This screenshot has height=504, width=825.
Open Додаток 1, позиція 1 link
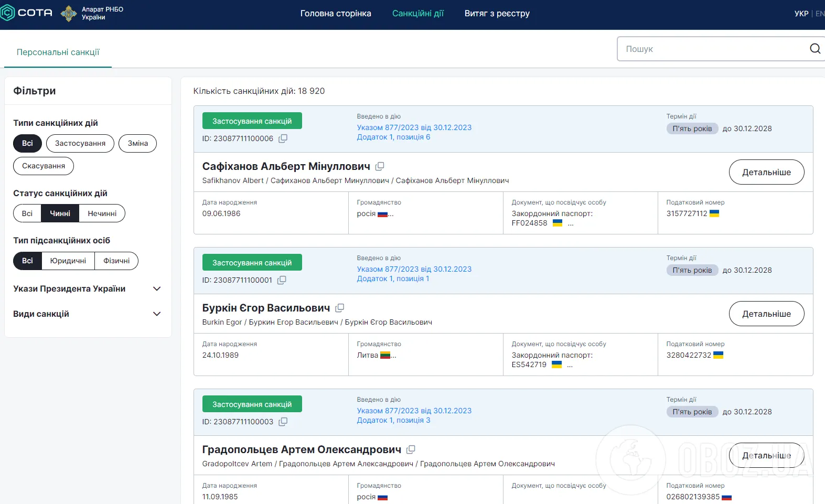click(x=393, y=279)
